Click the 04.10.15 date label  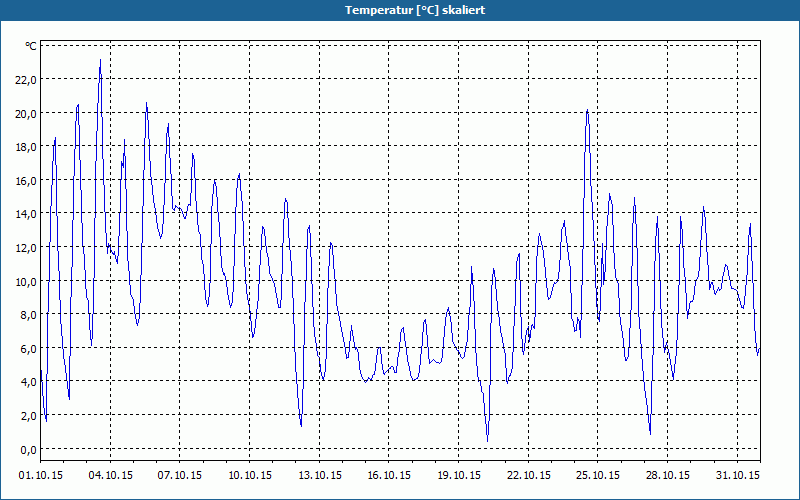pyautogui.click(x=111, y=475)
